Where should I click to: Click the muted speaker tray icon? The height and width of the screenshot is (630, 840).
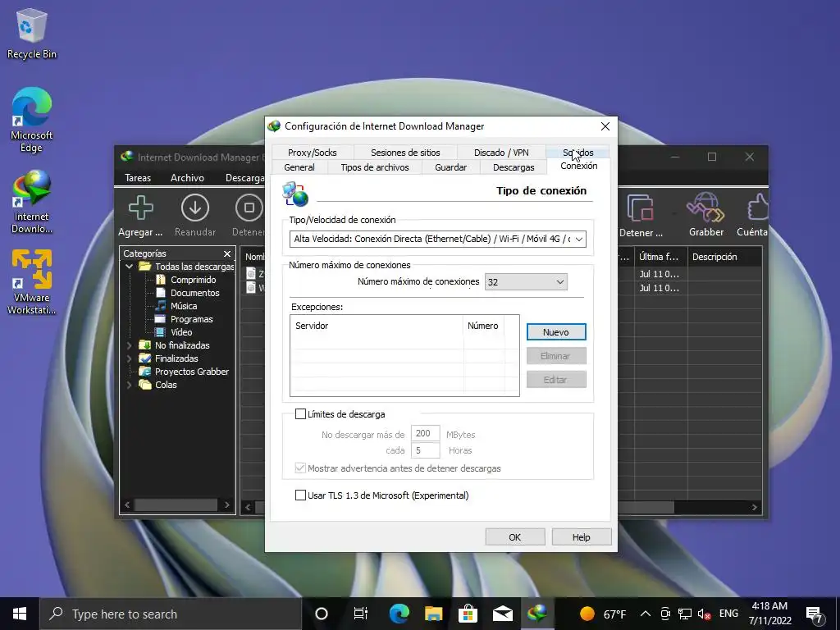pyautogui.click(x=704, y=614)
